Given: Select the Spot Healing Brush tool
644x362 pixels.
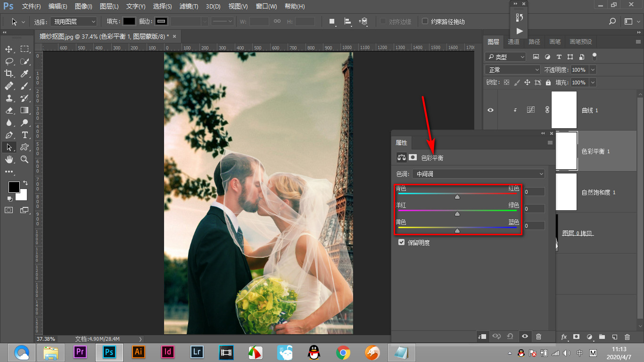Looking at the screenshot, I should click(x=9, y=86).
